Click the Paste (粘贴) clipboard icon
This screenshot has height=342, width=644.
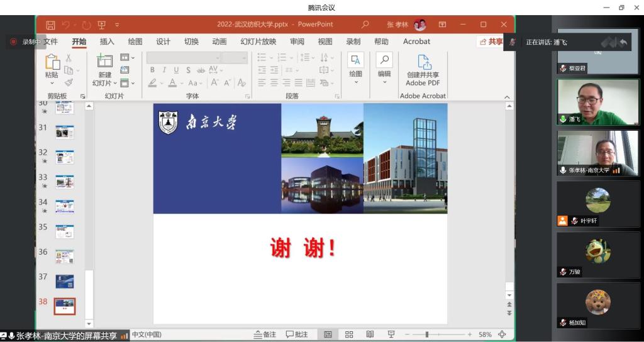[x=52, y=62]
